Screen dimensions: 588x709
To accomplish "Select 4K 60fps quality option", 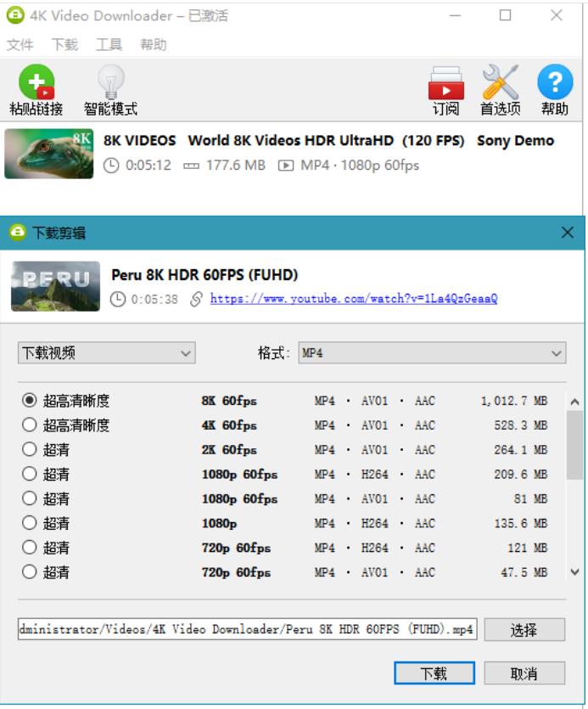I will click(29, 425).
